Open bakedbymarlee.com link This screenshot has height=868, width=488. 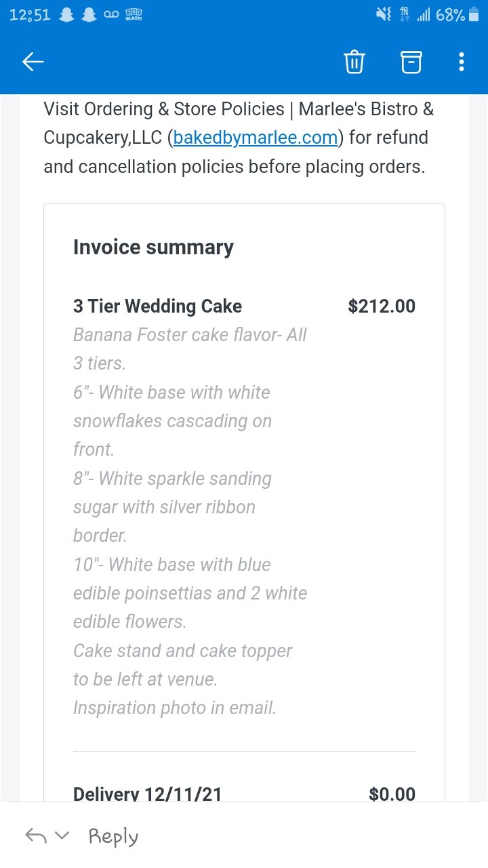(255, 138)
